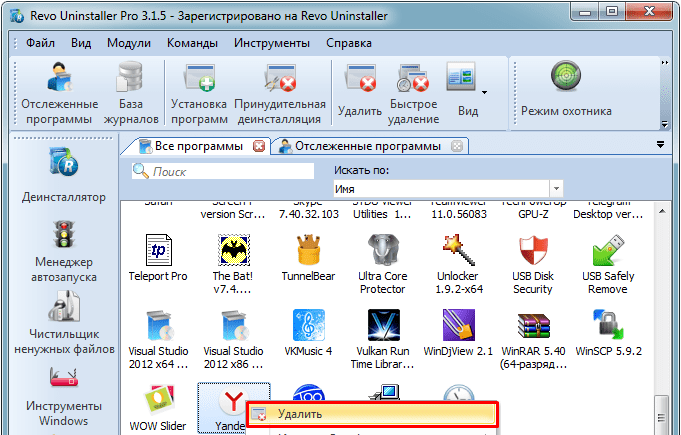This screenshot has height=435, width=681.
Task: Open the Команды menu
Action: pyautogui.click(x=192, y=43)
